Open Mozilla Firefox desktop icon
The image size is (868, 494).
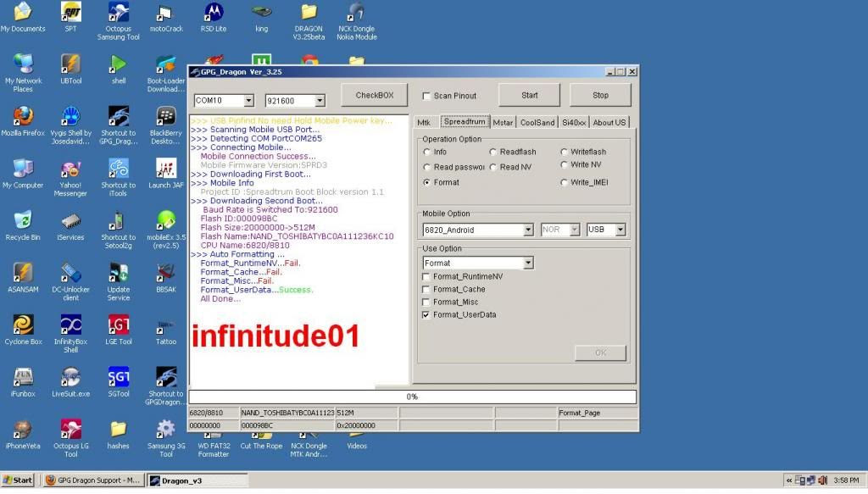coord(23,122)
